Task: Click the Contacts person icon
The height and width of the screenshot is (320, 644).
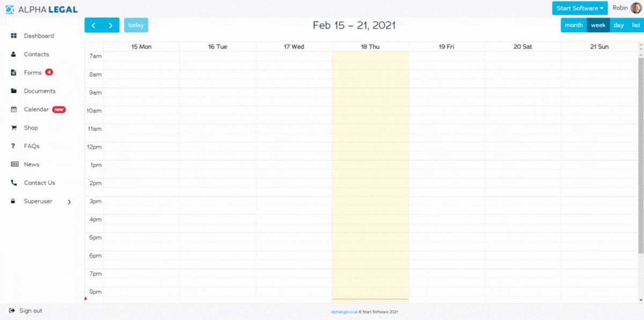Action: 14,54
